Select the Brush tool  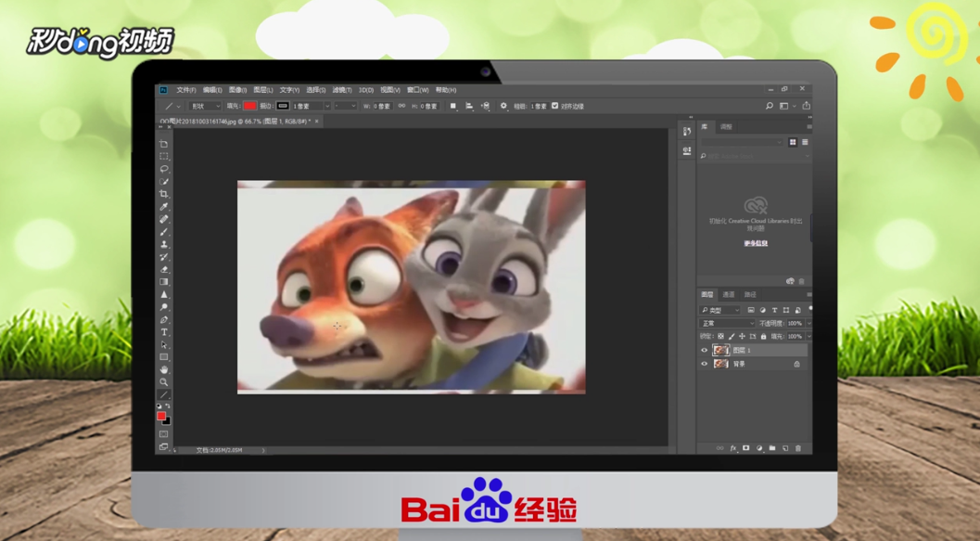click(164, 231)
